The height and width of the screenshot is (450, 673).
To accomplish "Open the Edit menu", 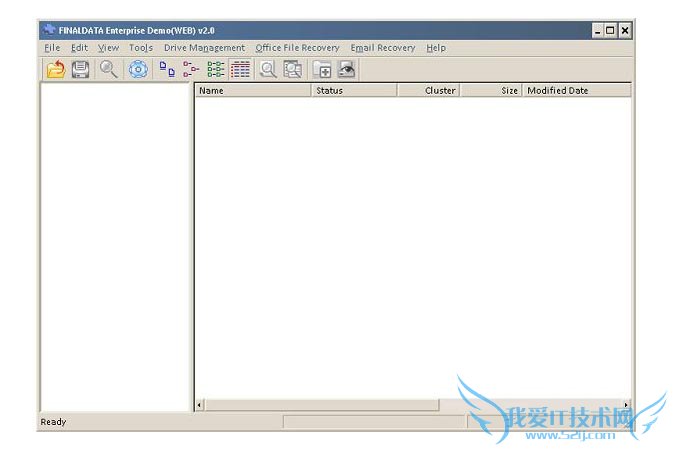I will (x=79, y=48).
